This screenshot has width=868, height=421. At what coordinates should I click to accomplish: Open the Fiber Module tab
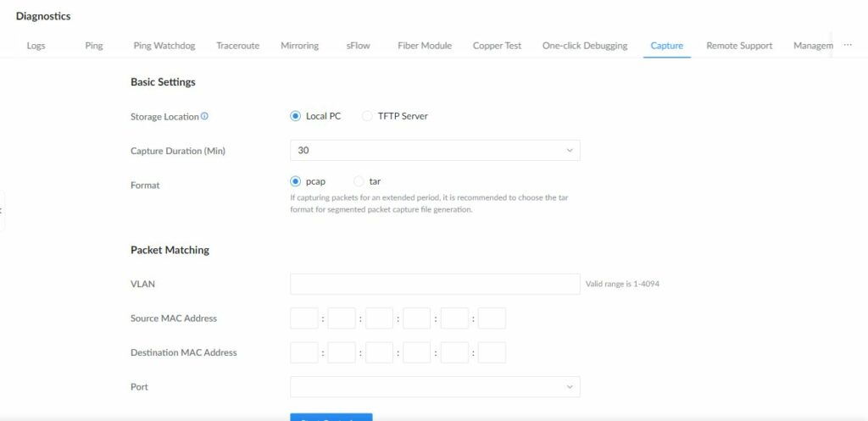tap(425, 46)
